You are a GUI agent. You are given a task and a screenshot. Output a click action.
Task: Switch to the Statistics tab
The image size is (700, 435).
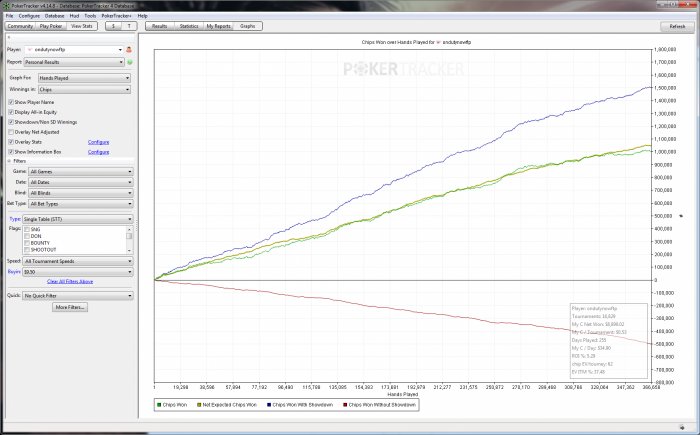189,26
